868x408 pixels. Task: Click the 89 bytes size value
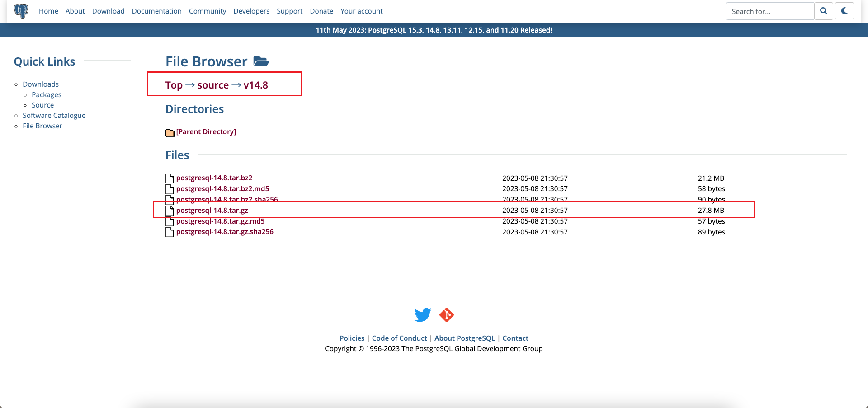pos(712,232)
